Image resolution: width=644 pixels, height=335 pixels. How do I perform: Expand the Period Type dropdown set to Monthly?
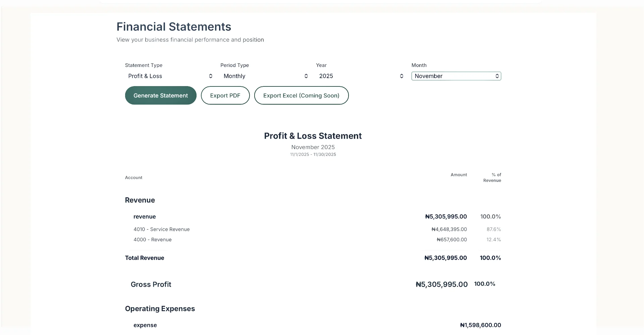pos(265,76)
